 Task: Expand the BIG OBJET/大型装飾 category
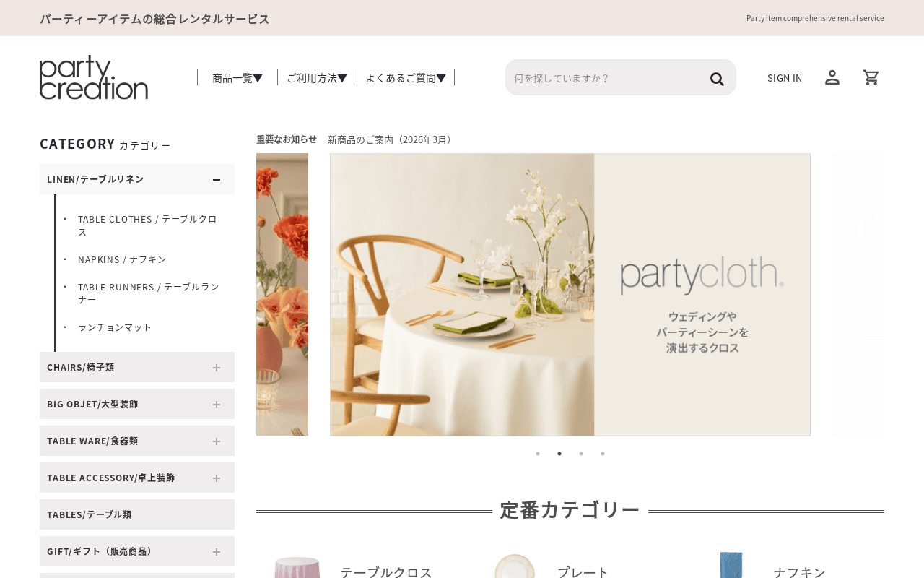217,405
